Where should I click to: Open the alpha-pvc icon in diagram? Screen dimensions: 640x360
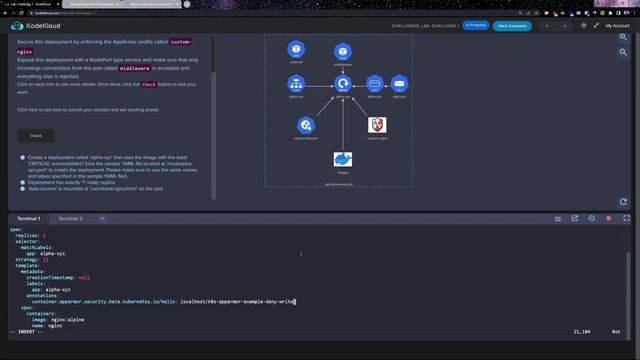(x=374, y=84)
